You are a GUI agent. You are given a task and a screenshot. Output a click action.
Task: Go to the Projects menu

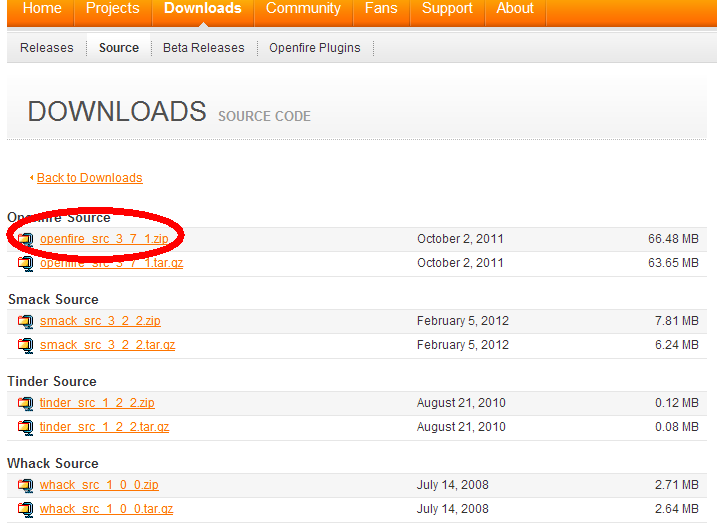pyautogui.click(x=112, y=8)
